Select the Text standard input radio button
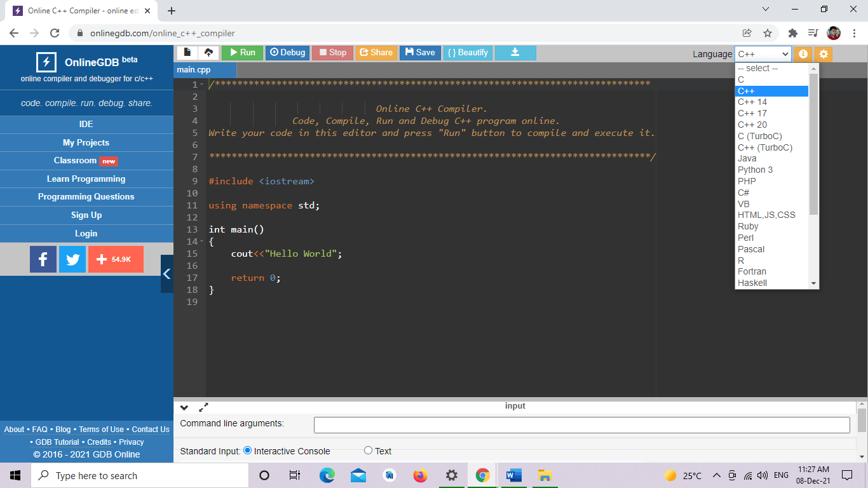 point(368,451)
